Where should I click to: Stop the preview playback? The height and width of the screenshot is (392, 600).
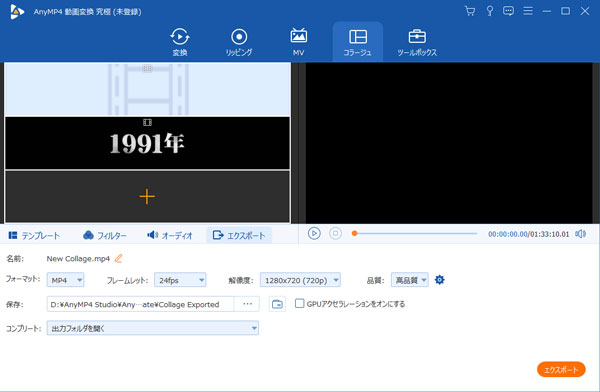coord(335,234)
